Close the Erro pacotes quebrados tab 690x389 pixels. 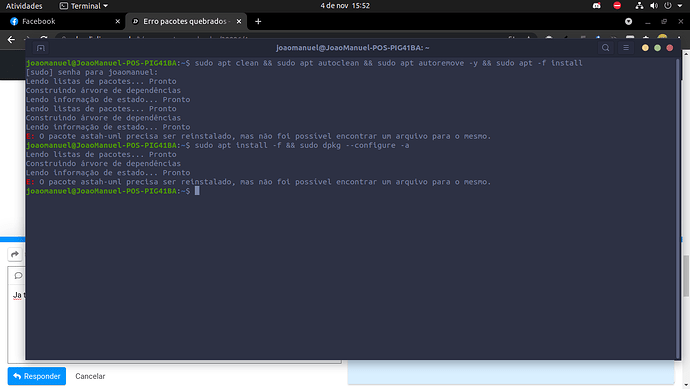[x=239, y=21]
